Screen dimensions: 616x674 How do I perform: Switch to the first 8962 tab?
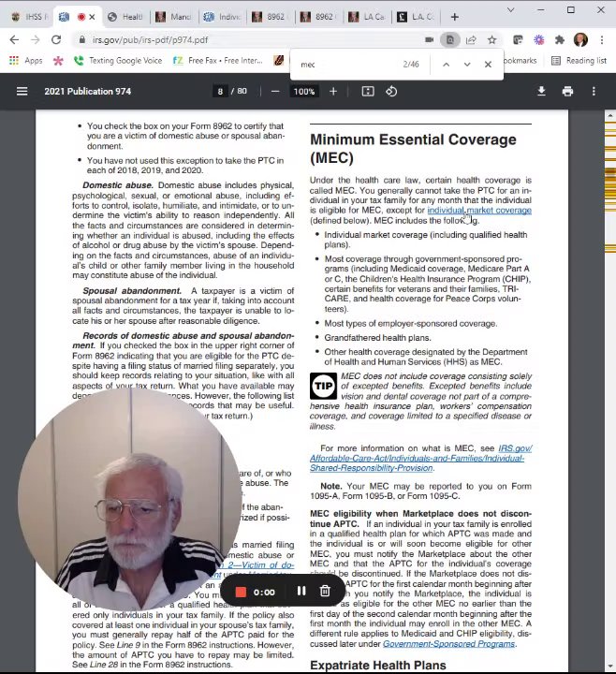pos(270,17)
